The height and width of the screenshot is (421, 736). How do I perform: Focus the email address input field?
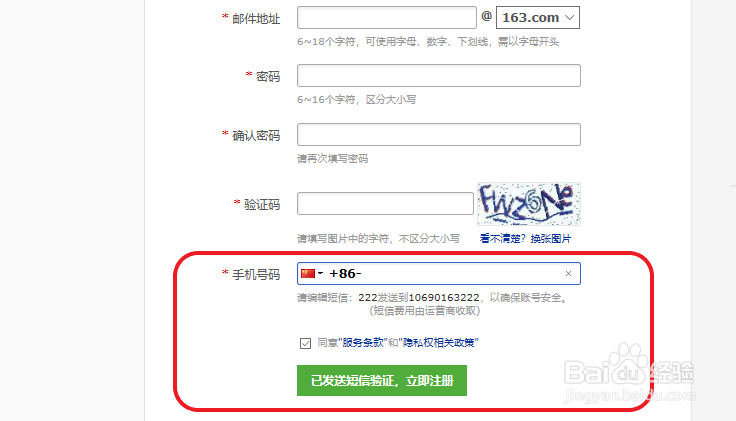387,17
